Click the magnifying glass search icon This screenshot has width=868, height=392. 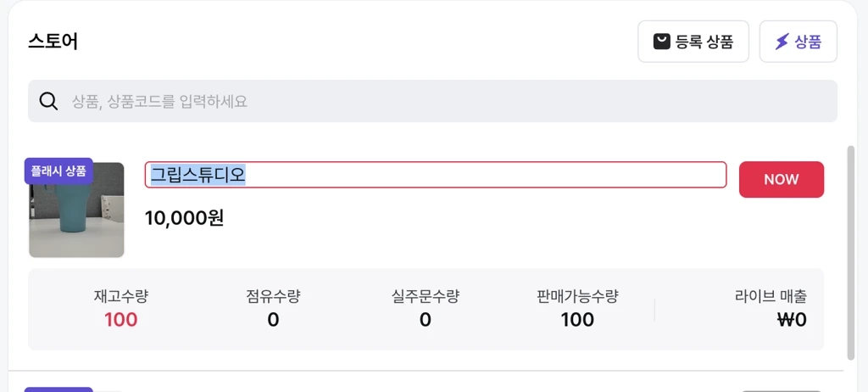pos(49,102)
